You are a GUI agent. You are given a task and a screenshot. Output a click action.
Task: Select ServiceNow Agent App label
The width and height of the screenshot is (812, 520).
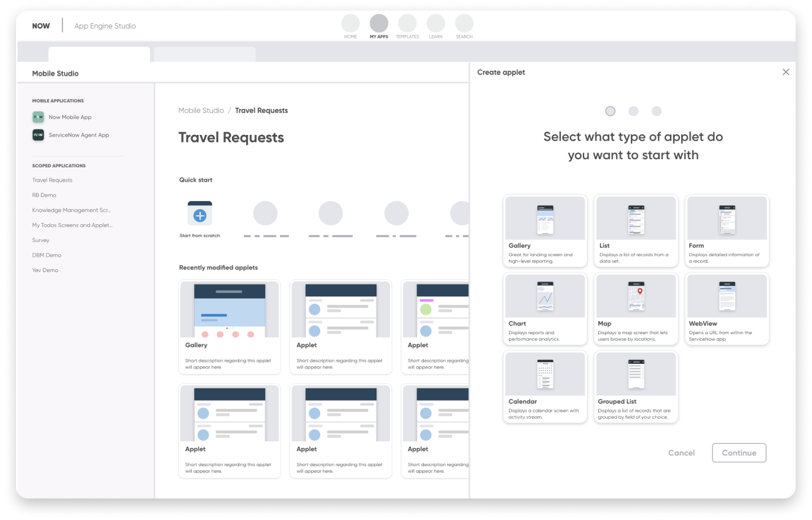click(79, 135)
